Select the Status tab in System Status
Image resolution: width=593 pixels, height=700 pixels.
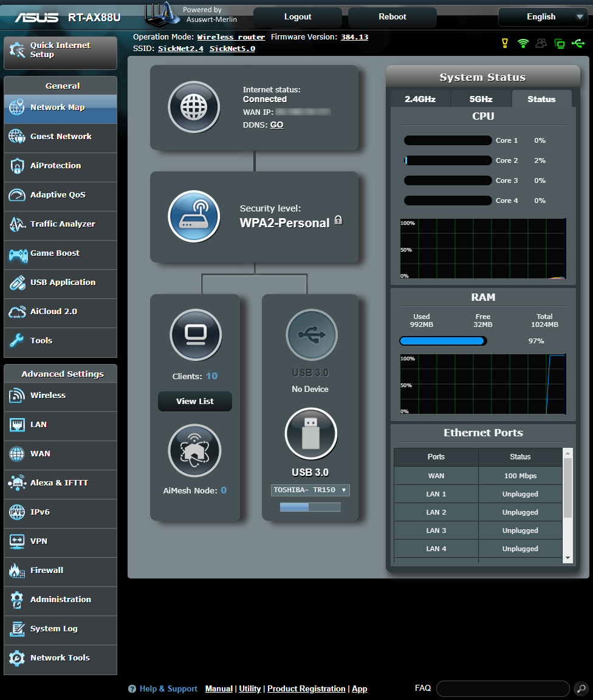pos(541,98)
